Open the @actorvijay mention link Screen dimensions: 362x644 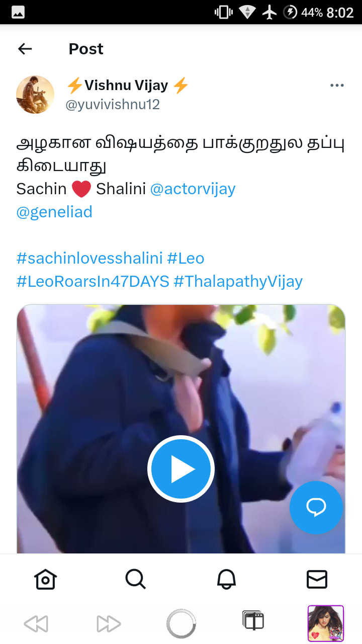(x=193, y=189)
